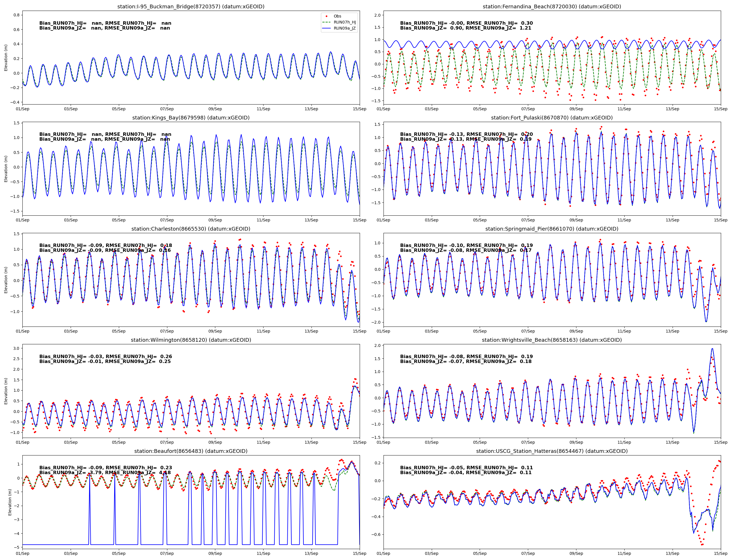Click the RUN09a_JZ blue legend line

tap(326, 28)
